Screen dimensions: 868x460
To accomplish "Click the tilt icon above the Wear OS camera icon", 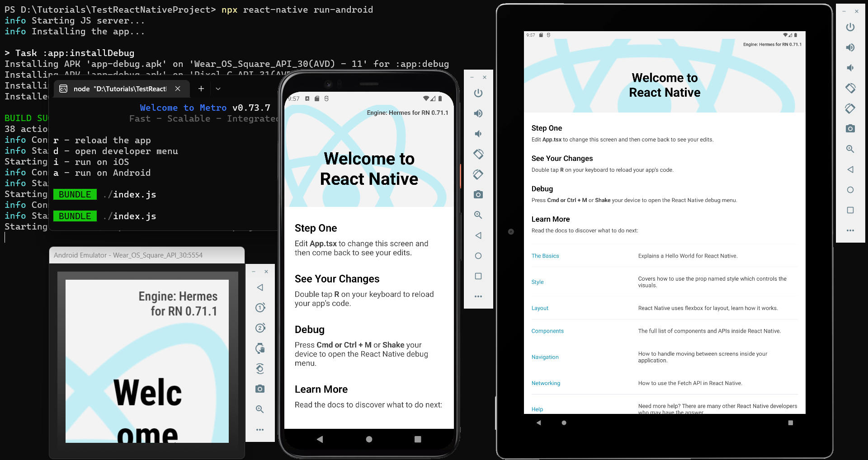I will [x=260, y=369].
